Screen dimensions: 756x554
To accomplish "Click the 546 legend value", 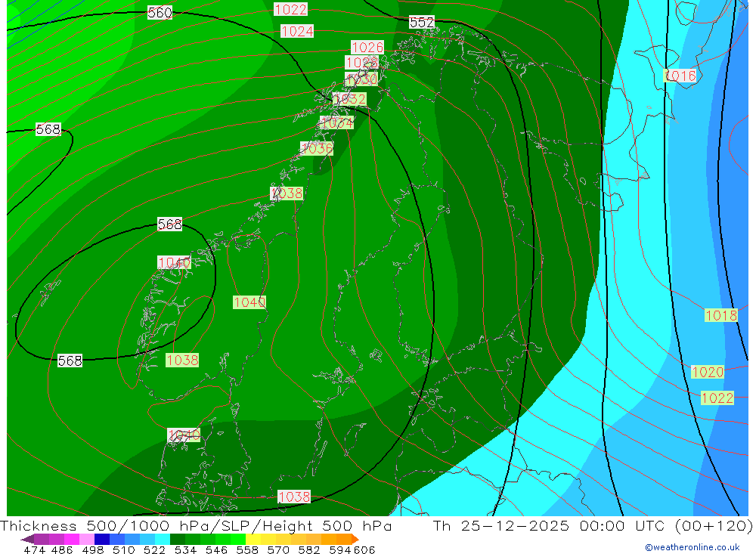I will point(216,549).
